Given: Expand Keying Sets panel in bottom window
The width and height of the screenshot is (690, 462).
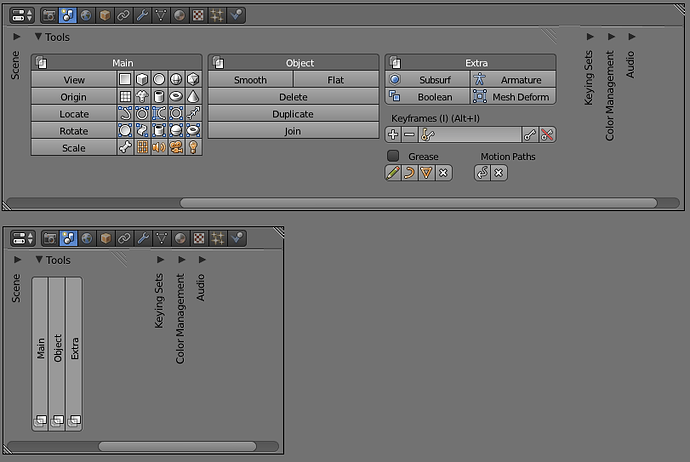Looking at the screenshot, I should [x=161, y=260].
